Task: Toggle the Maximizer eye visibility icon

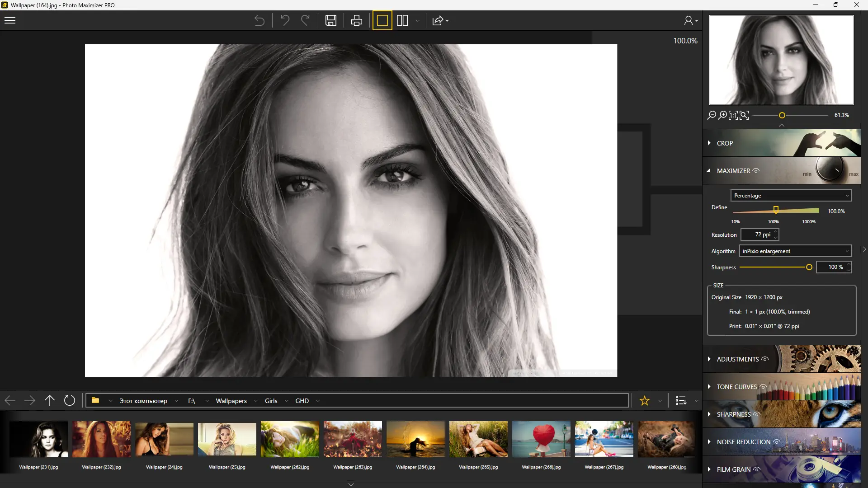Action: pyautogui.click(x=756, y=171)
